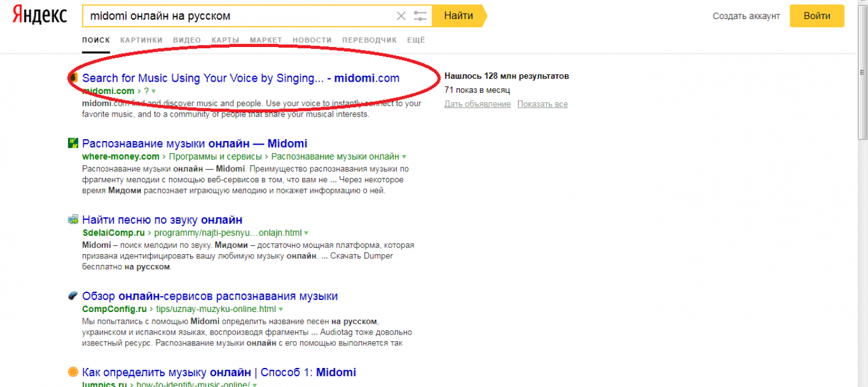
Task: Clear the search query with the X icon
Action: coord(402,16)
